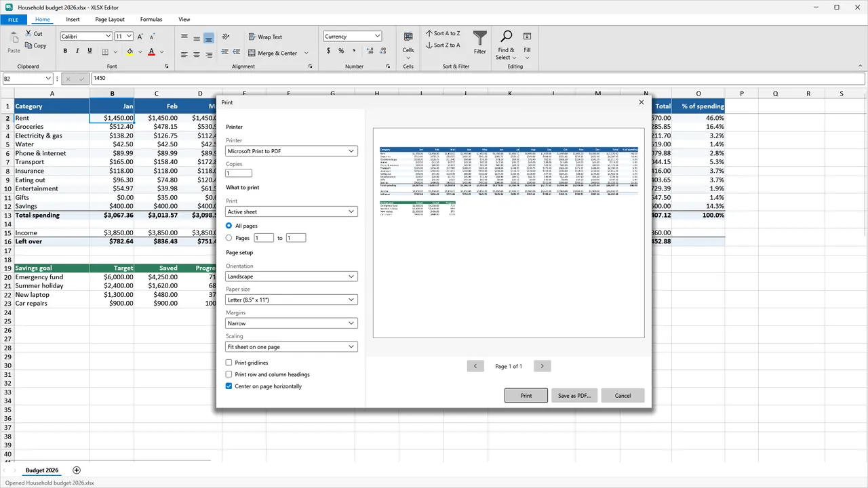Viewport: 868px width, 488px height.
Task: Open the Printer dropdown
Action: click(292, 151)
